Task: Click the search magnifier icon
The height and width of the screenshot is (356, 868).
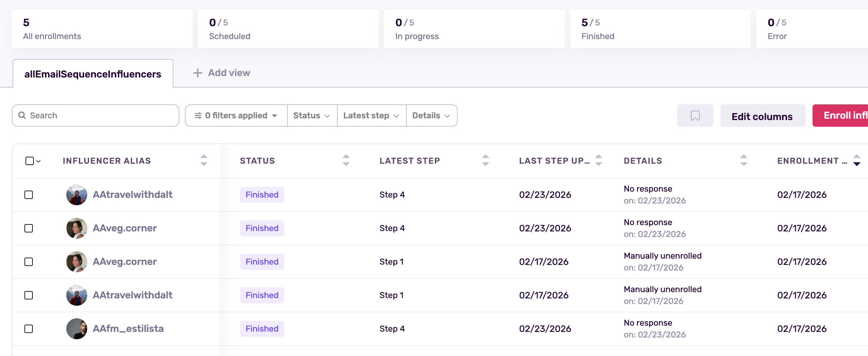Action: [22, 115]
